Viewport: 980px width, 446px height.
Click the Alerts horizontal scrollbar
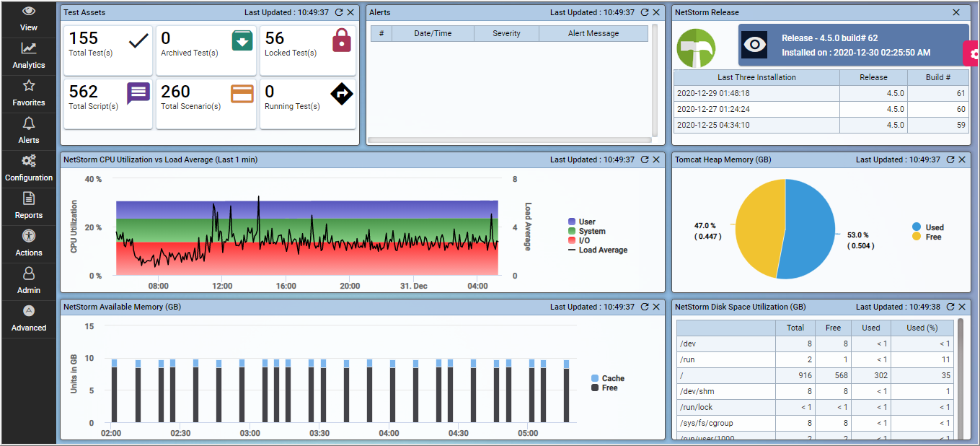tap(509, 140)
